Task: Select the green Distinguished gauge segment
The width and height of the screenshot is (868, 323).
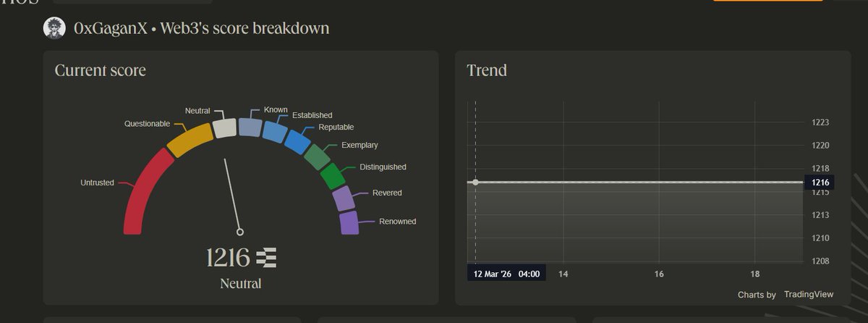Action: pos(332,175)
